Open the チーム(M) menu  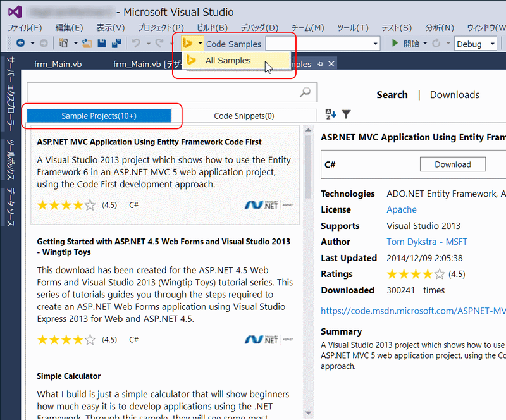click(308, 27)
